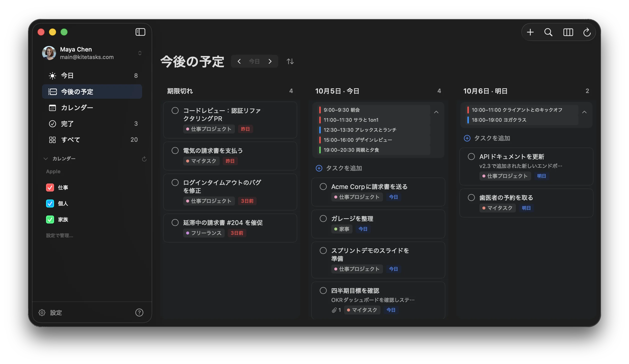
Task: Select 今後の予定 in the sidebar
Action: point(92,91)
